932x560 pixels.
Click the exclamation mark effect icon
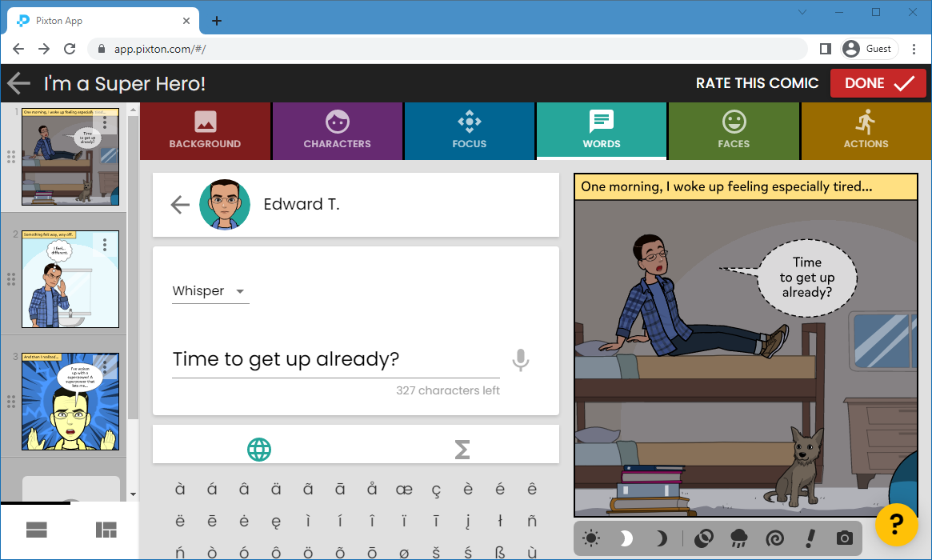810,538
